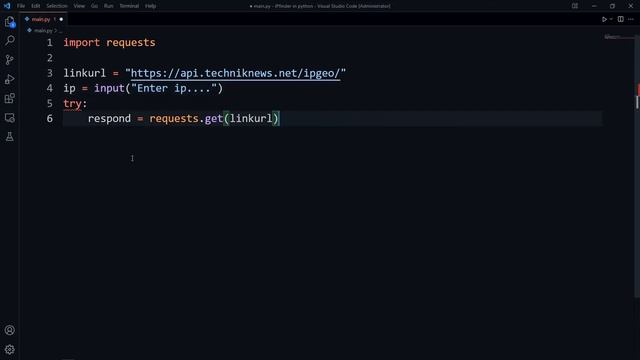Open the Edit menu
The image size is (640, 360).
point(36,6)
